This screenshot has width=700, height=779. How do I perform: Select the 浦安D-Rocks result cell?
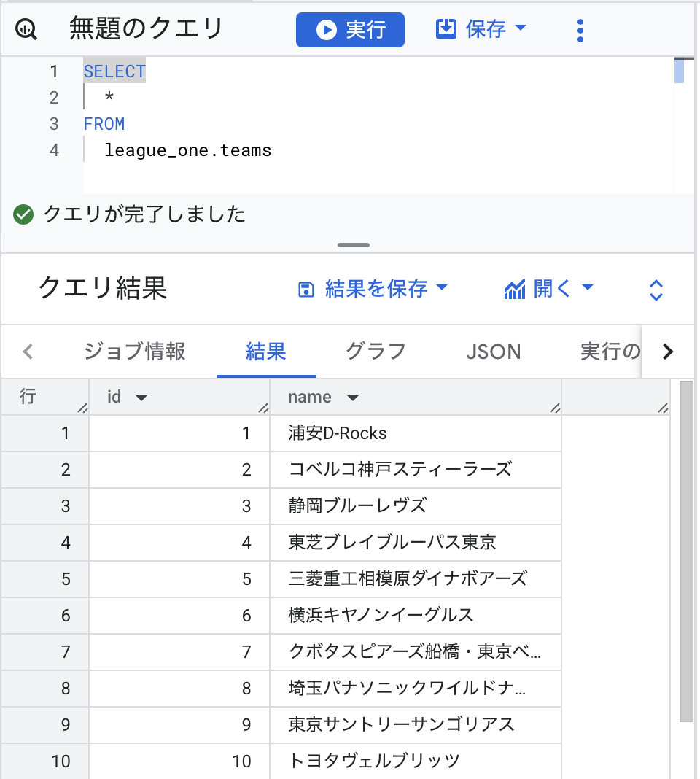click(x=416, y=433)
